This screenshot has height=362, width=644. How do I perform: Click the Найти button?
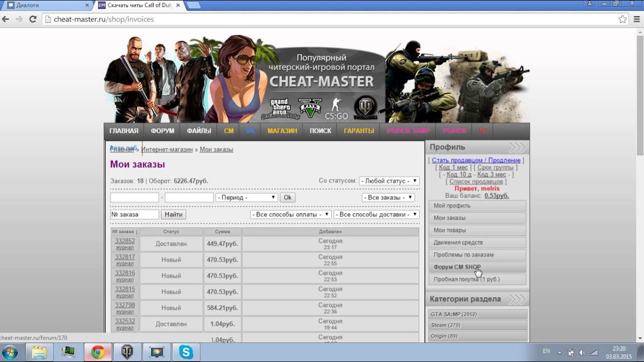174,215
